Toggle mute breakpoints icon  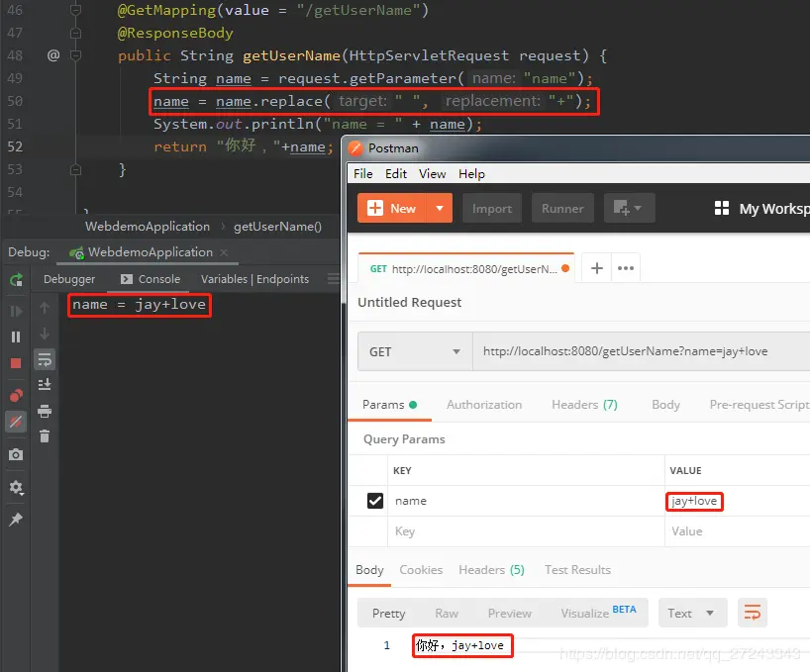[16, 422]
